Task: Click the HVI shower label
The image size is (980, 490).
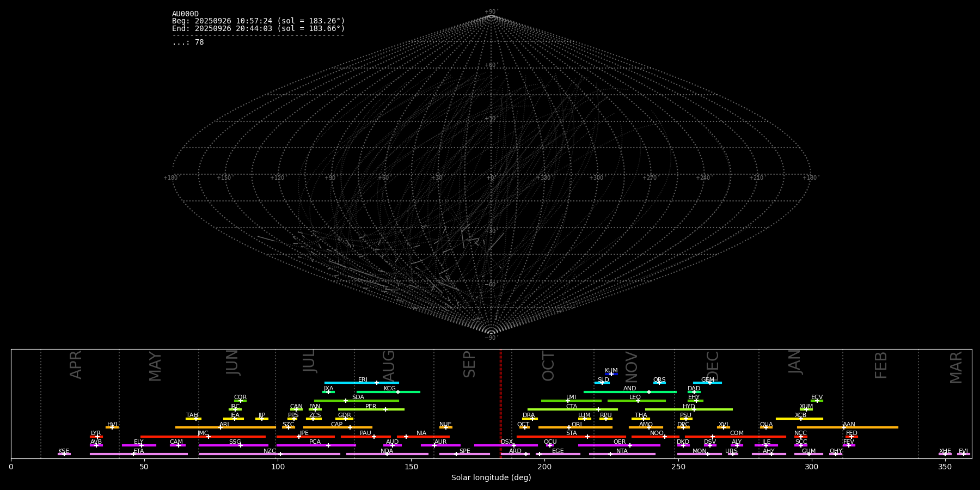Action: click(x=112, y=425)
